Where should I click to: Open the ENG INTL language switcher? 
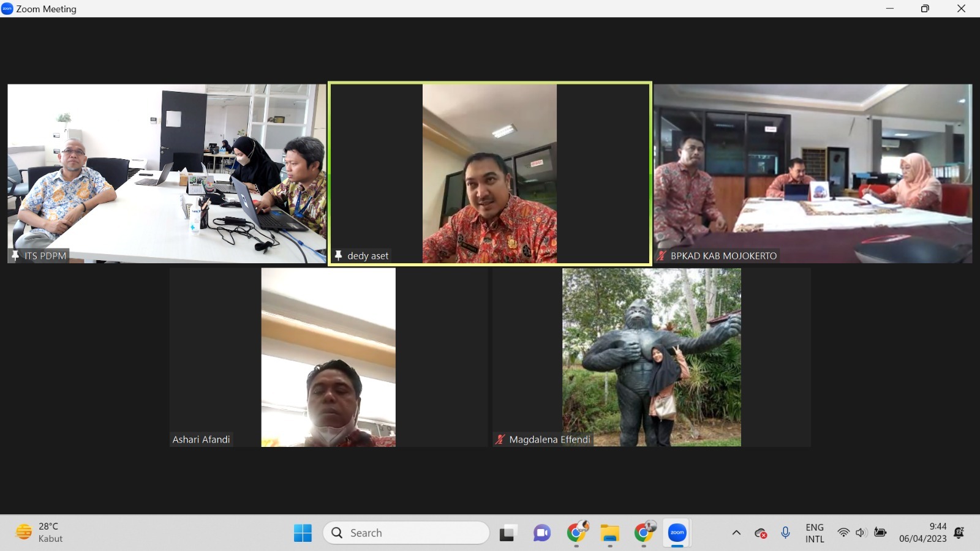[814, 533]
